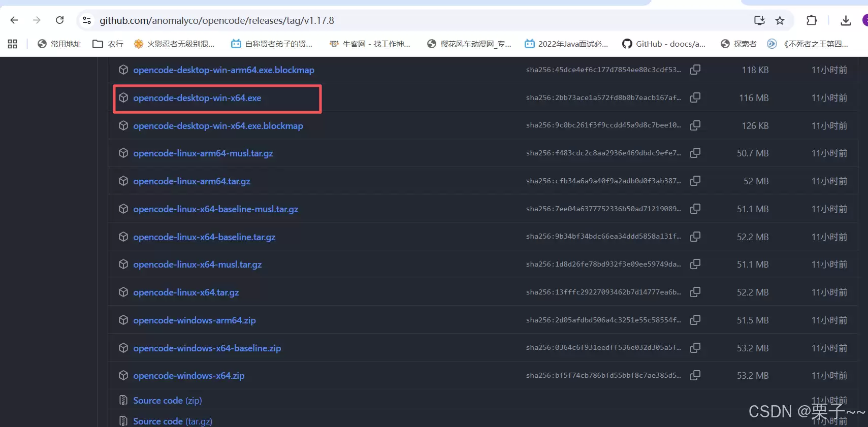Select sha256:13fffc29227093462b7d14777ea6b hash text
The height and width of the screenshot is (427, 868).
[603, 292]
